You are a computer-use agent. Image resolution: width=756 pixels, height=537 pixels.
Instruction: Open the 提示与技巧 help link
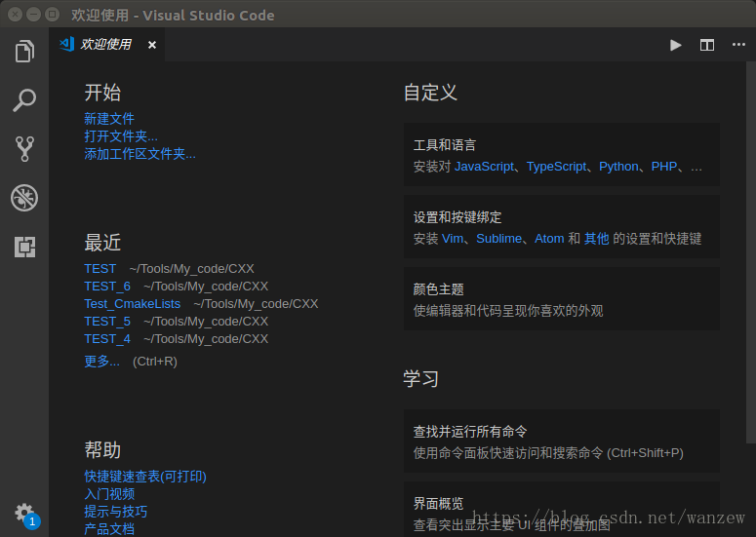[x=115, y=512]
